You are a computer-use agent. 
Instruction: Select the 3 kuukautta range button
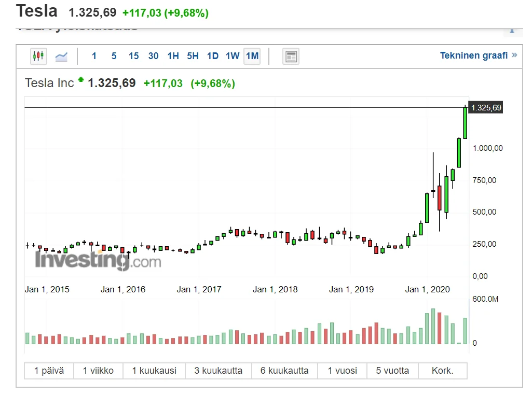coord(218,371)
